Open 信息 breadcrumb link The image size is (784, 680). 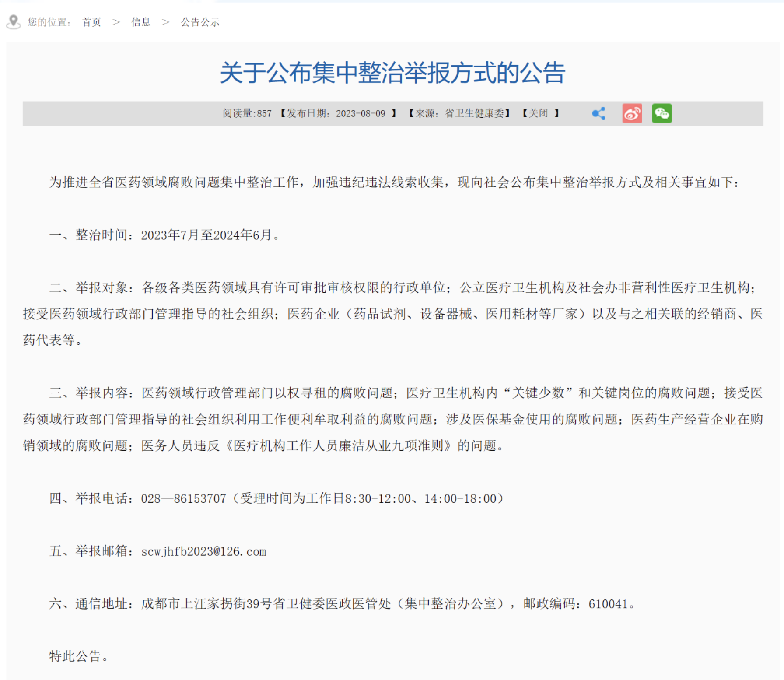pos(141,22)
